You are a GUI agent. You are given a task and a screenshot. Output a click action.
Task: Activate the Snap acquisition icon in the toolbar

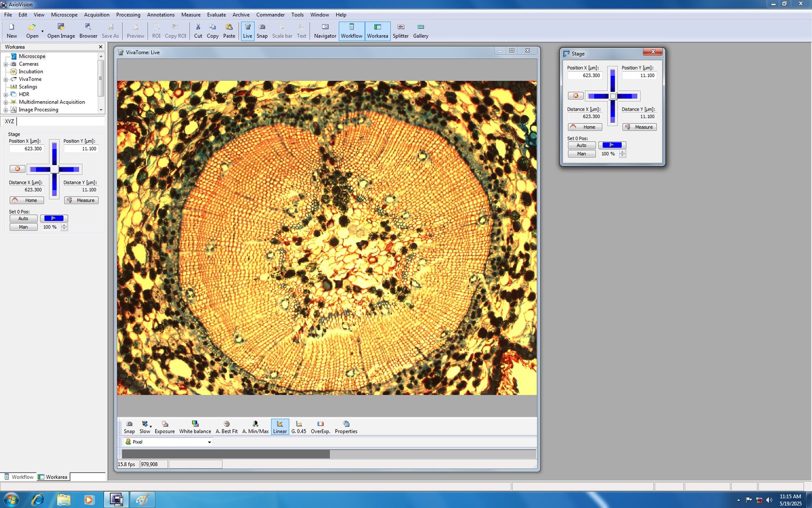click(x=262, y=31)
